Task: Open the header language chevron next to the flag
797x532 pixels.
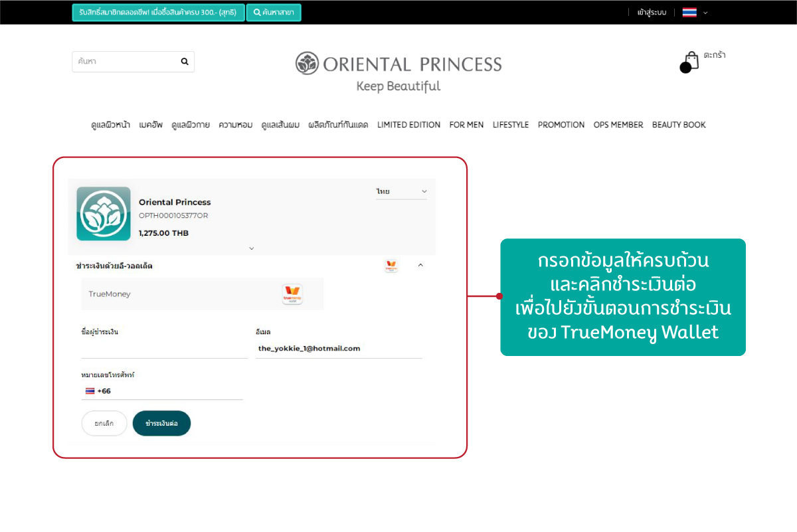Action: click(x=705, y=13)
